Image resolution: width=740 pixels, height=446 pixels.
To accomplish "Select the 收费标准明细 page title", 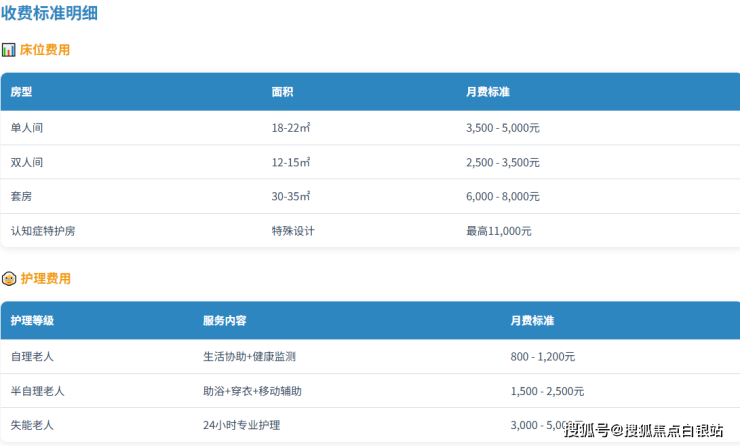I will [49, 14].
